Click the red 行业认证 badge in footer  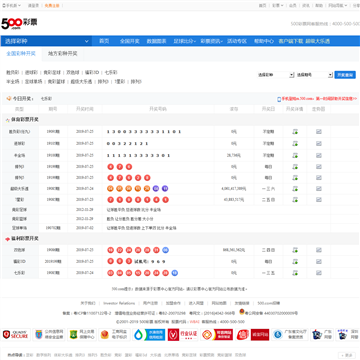pos(183,335)
